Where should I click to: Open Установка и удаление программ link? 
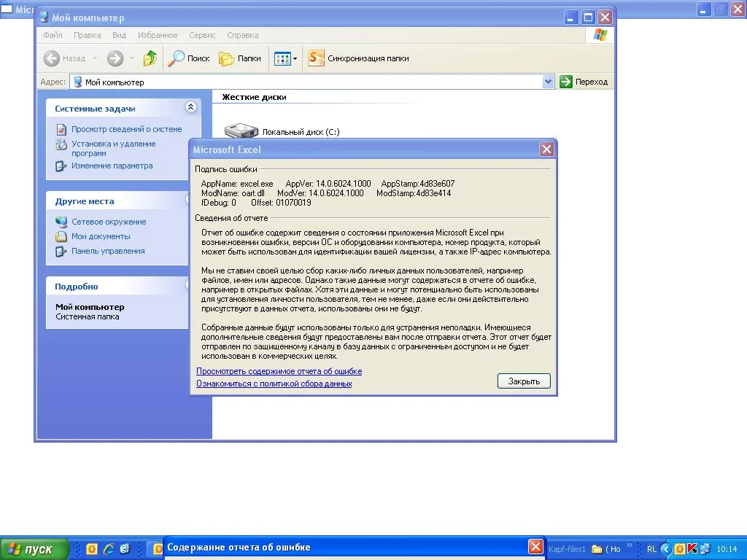[113, 149]
